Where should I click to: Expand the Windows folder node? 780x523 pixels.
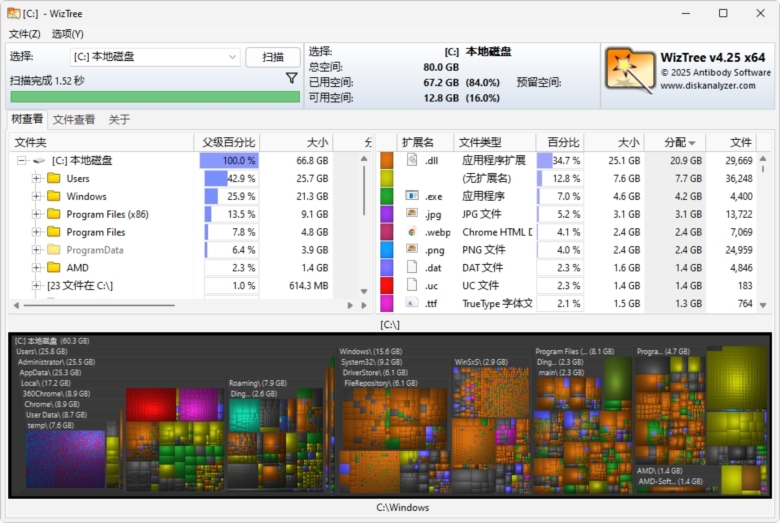pyautogui.click(x=36, y=196)
